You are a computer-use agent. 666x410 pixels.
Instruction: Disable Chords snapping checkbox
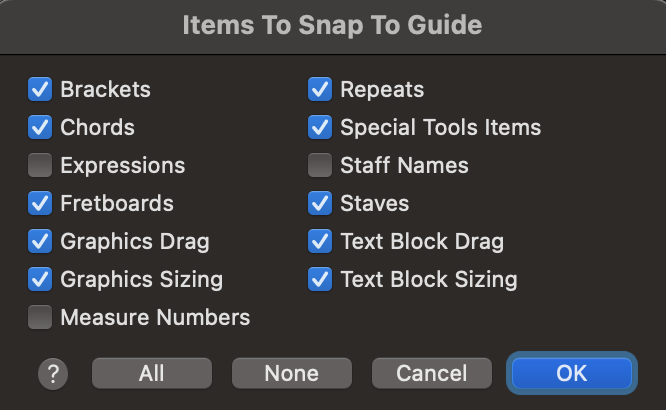point(40,128)
